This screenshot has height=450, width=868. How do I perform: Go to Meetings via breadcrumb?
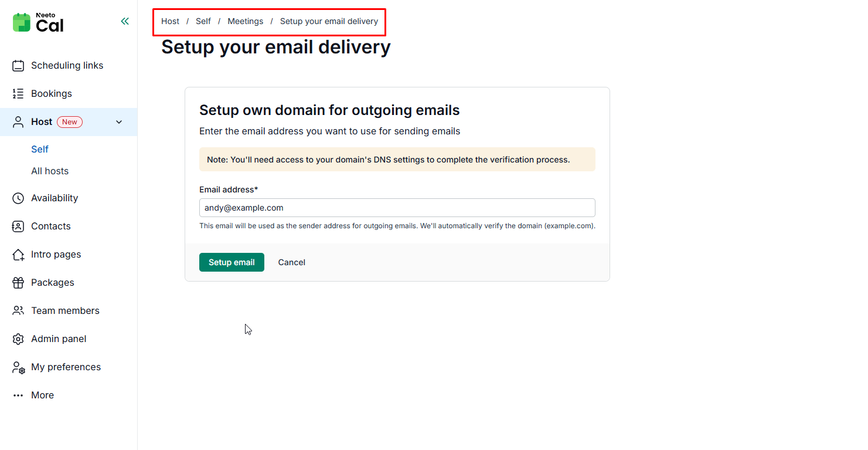tap(245, 21)
